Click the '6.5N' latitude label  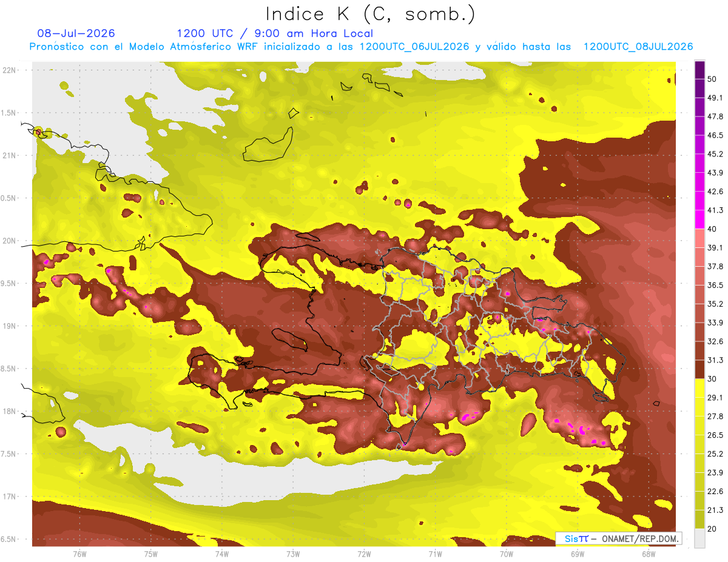9,540
